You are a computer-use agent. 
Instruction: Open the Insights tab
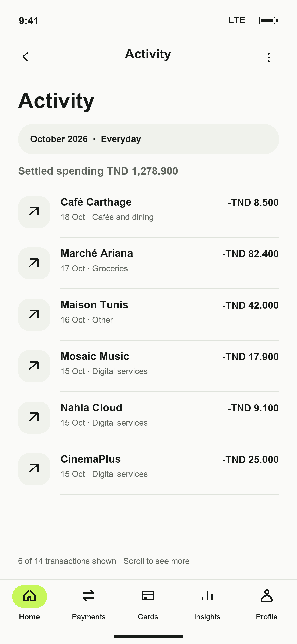(207, 603)
